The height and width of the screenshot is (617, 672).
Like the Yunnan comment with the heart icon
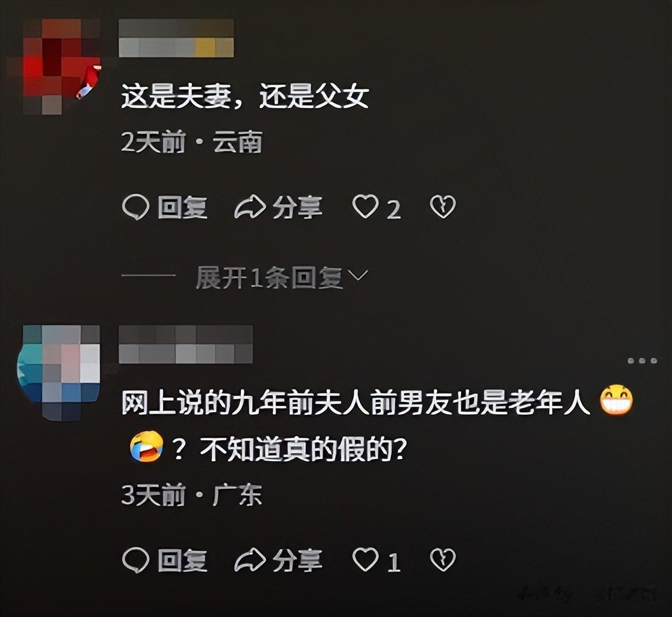pyautogui.click(x=366, y=207)
